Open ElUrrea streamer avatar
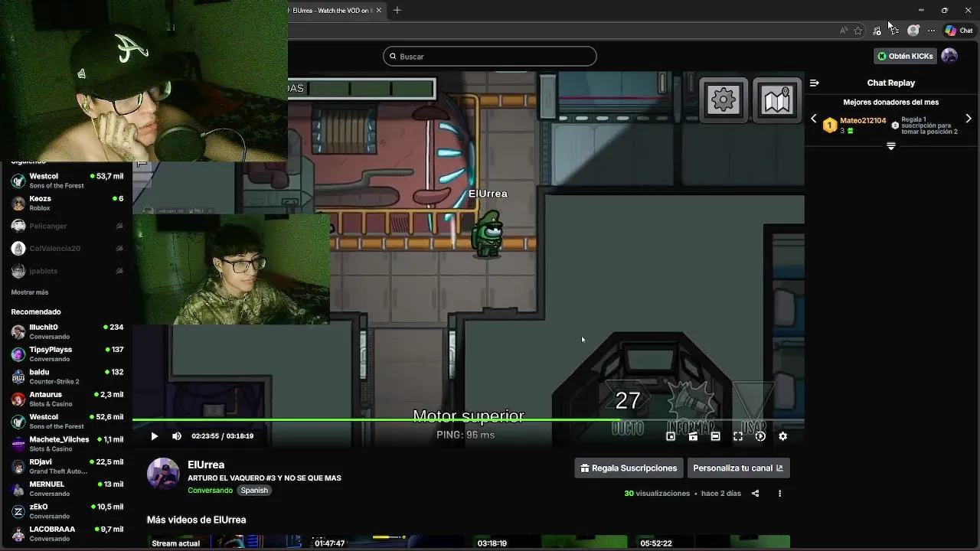This screenshot has height=551, width=980. pyautogui.click(x=163, y=474)
